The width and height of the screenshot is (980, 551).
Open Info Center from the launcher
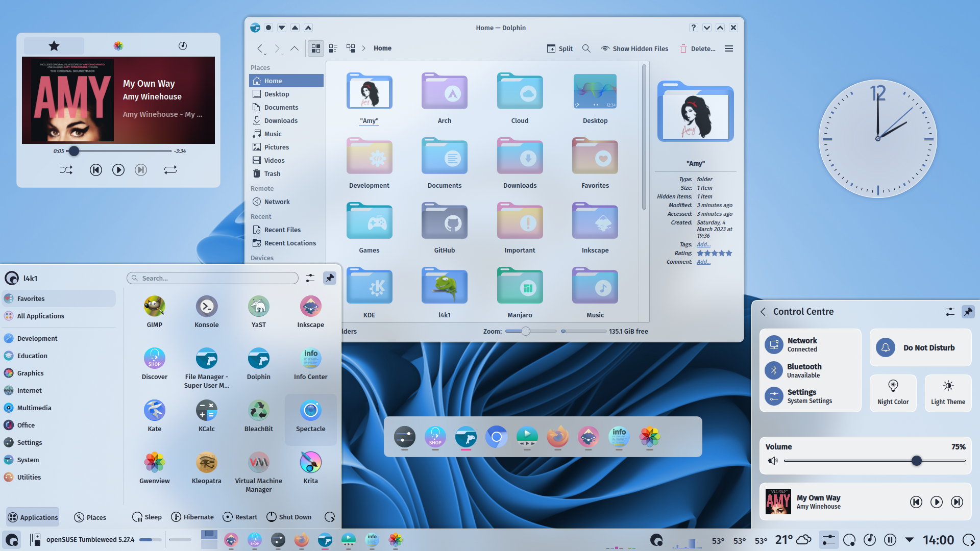click(x=310, y=364)
